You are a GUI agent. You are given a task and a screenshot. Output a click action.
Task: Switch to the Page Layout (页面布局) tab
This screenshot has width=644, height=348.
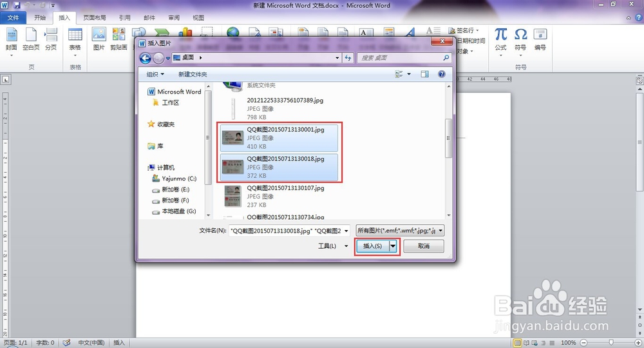point(95,17)
